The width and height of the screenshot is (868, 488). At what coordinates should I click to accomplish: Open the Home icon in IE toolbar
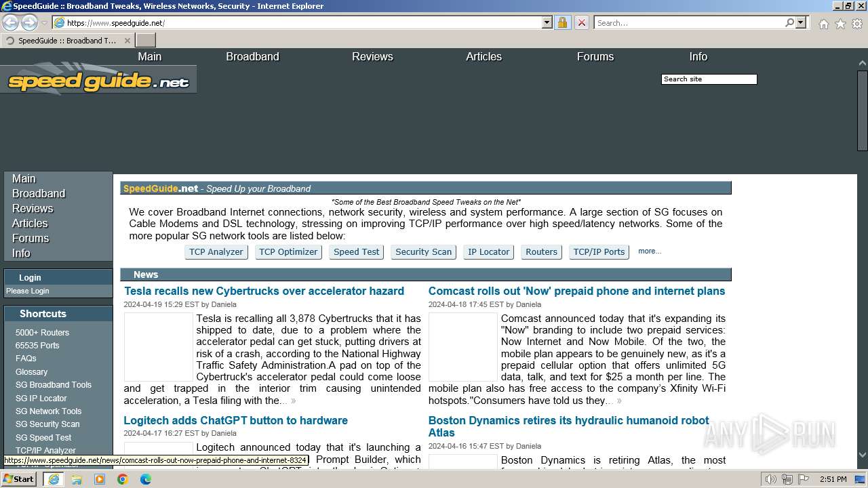pos(823,24)
